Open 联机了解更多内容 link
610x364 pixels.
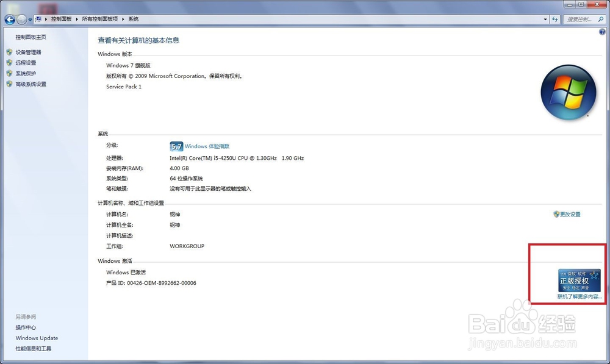(x=579, y=296)
